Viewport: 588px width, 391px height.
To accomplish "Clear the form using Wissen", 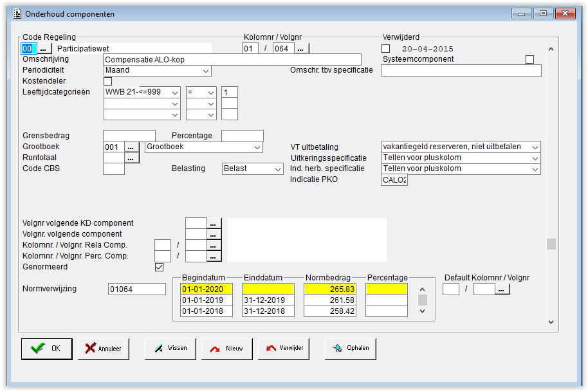I will click(170, 349).
